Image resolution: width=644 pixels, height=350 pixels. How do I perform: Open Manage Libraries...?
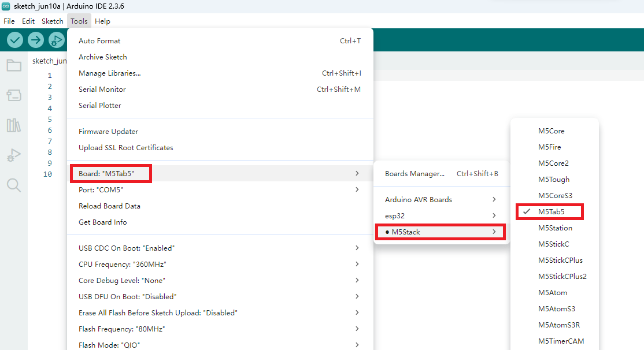tap(220, 73)
